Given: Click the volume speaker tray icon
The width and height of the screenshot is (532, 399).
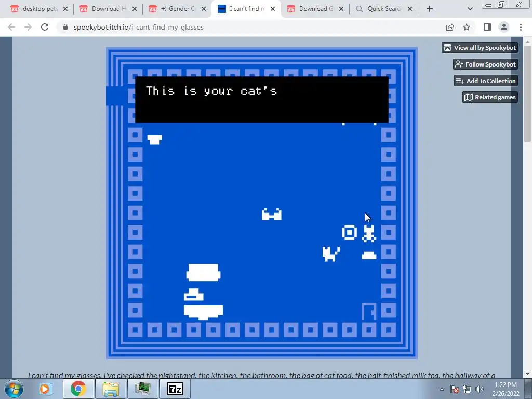Looking at the screenshot, I should pyautogui.click(x=480, y=389).
